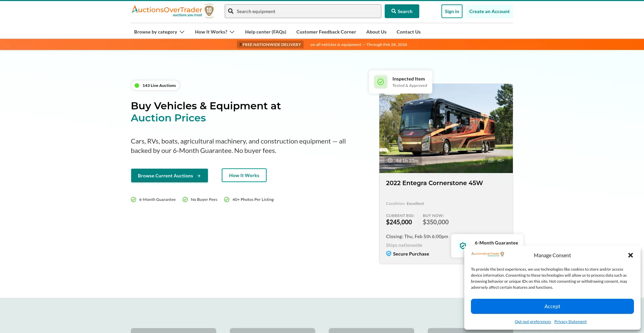The width and height of the screenshot is (644, 333).
Task: Close the Manage Consent dialog
Action: pyautogui.click(x=631, y=255)
